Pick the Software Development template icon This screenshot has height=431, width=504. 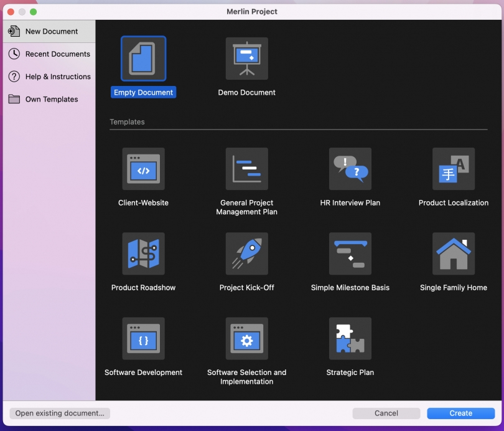click(x=143, y=338)
